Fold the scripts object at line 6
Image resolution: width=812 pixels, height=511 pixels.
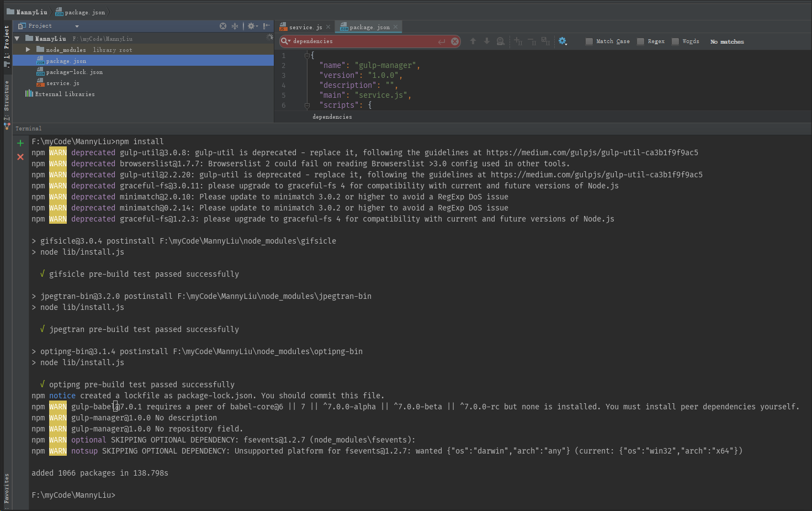(x=307, y=105)
